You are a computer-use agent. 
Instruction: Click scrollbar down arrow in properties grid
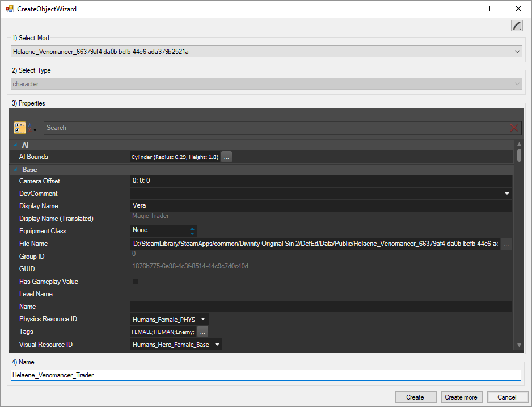519,345
